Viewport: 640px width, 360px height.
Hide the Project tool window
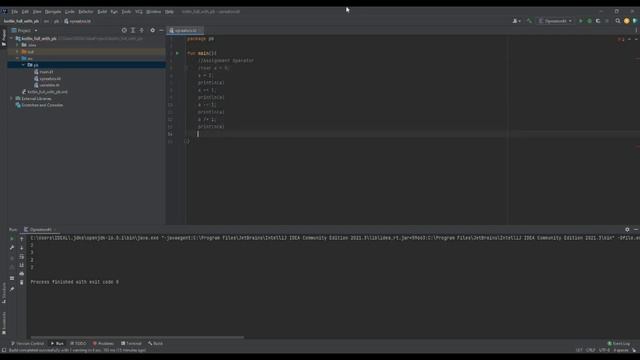161,30
